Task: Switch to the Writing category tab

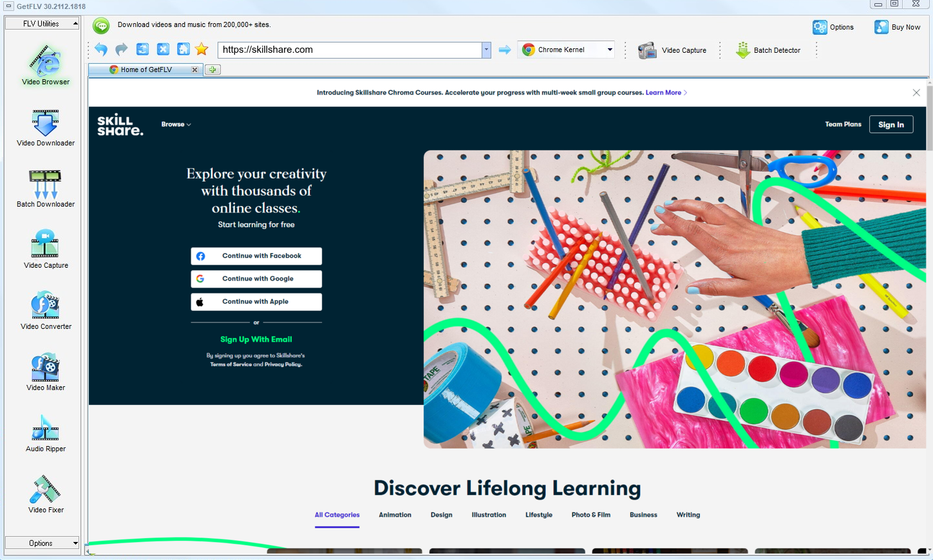Action: 688,515
